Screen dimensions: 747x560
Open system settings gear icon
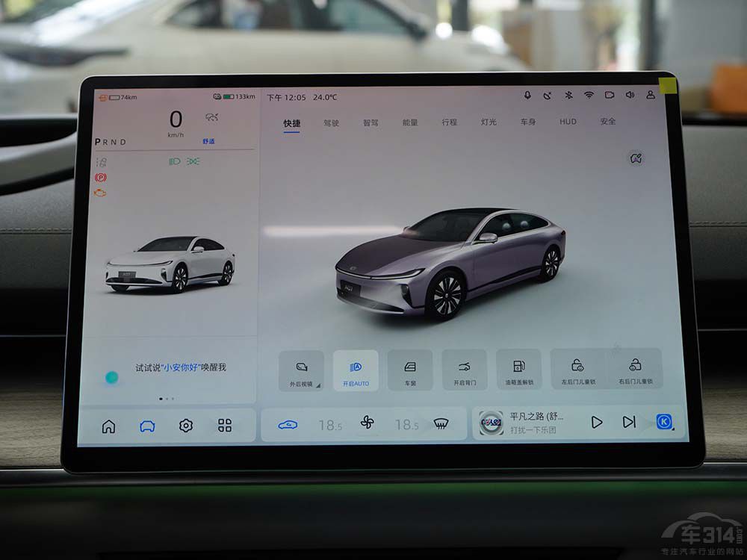coord(186,426)
